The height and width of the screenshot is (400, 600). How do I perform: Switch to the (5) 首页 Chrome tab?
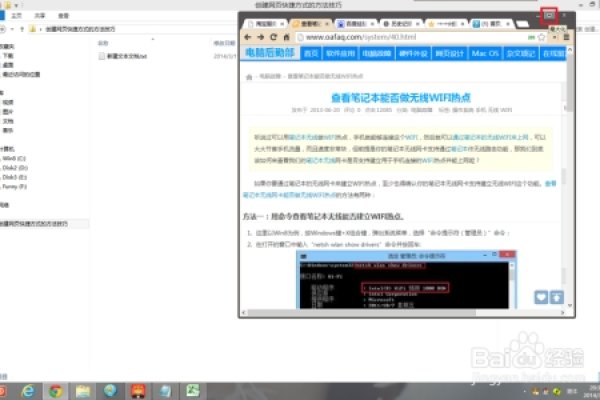(x=491, y=24)
